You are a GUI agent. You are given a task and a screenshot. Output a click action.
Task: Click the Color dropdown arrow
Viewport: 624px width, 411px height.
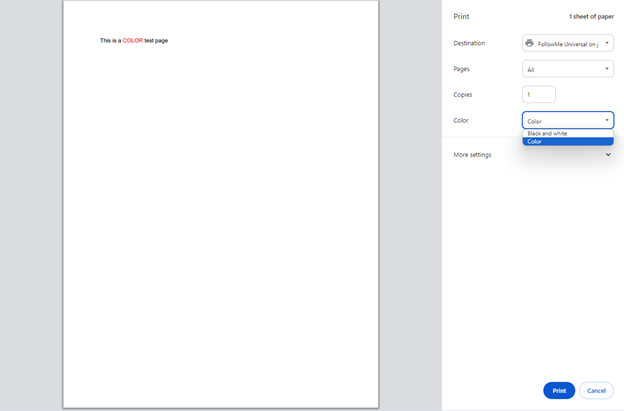[607, 121]
